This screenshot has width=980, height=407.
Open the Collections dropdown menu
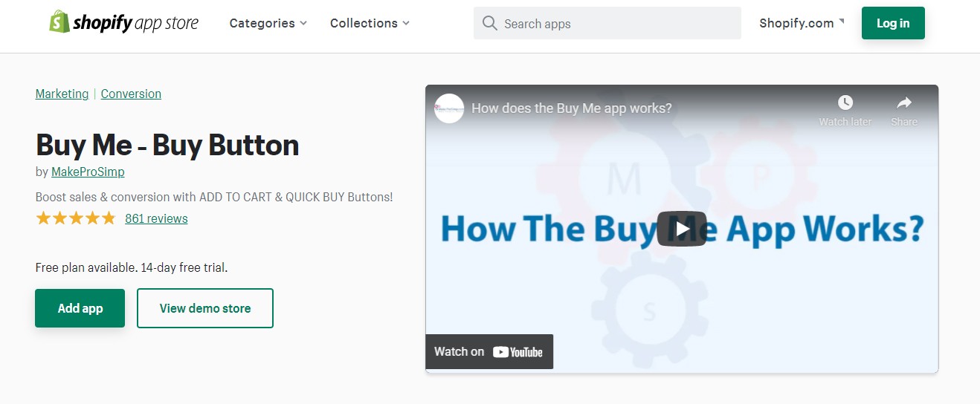(x=370, y=23)
